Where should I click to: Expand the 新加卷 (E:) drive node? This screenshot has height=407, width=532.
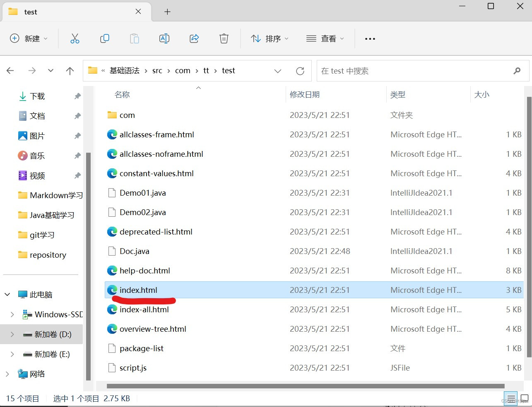point(12,354)
